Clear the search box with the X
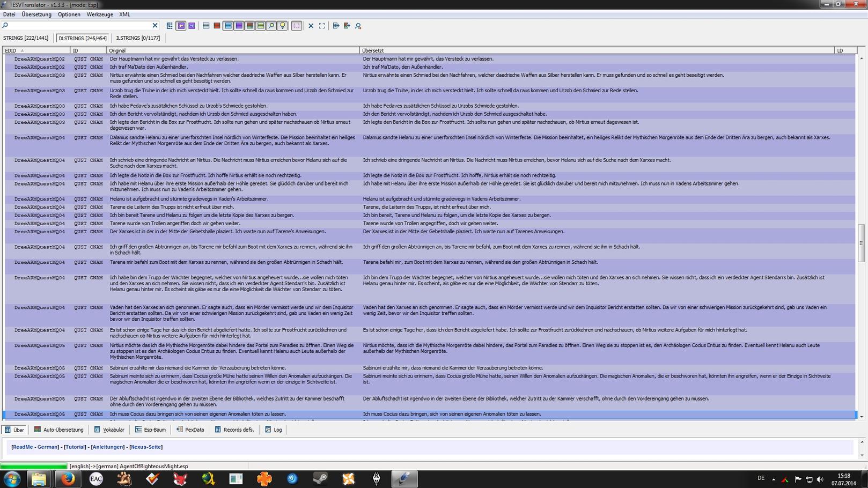Image resolution: width=868 pixels, height=488 pixels. [155, 25]
